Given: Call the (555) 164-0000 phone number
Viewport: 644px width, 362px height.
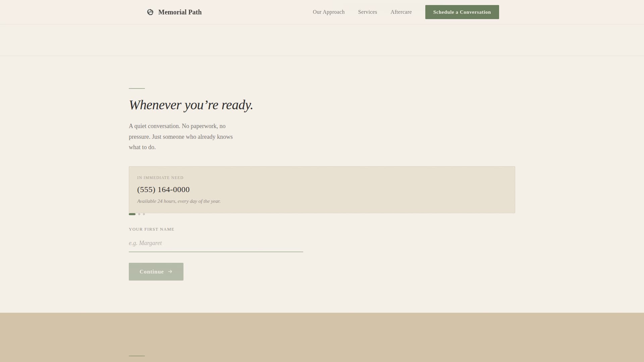Looking at the screenshot, I should point(163,190).
